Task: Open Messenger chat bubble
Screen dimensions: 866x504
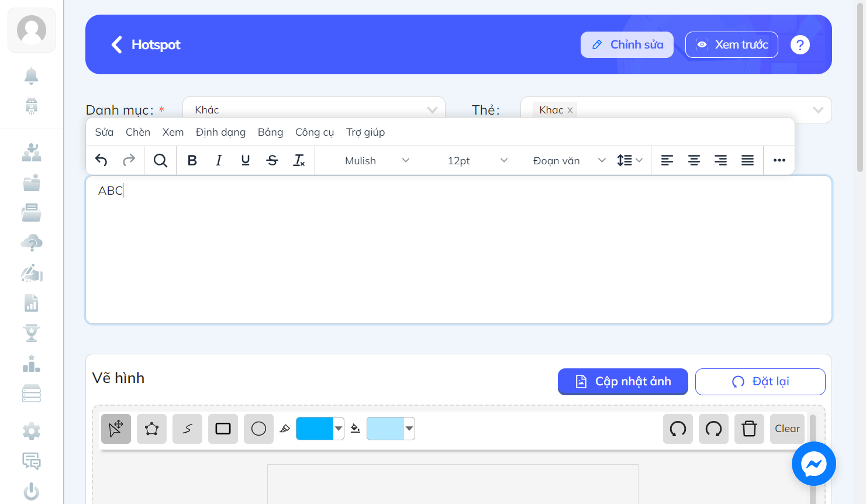Action: point(814,464)
